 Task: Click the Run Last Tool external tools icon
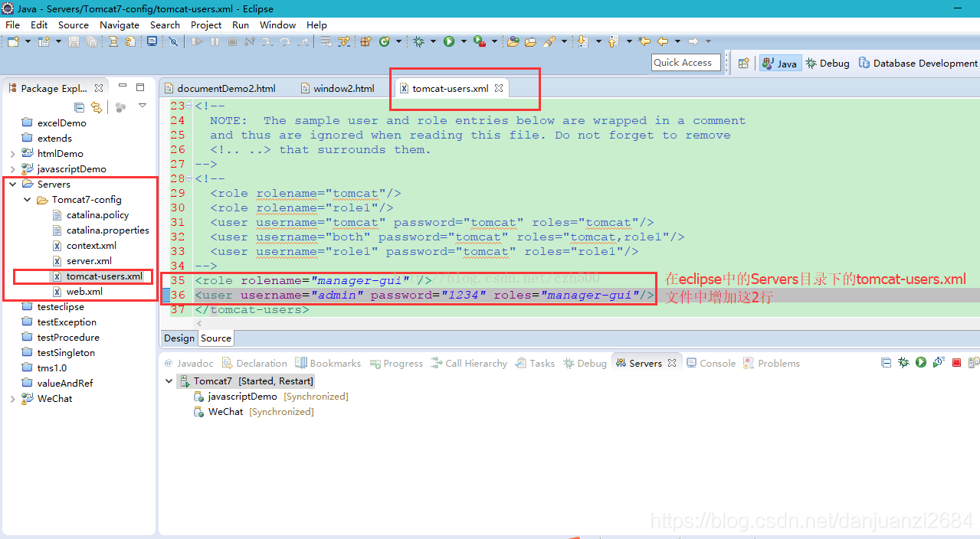point(480,41)
